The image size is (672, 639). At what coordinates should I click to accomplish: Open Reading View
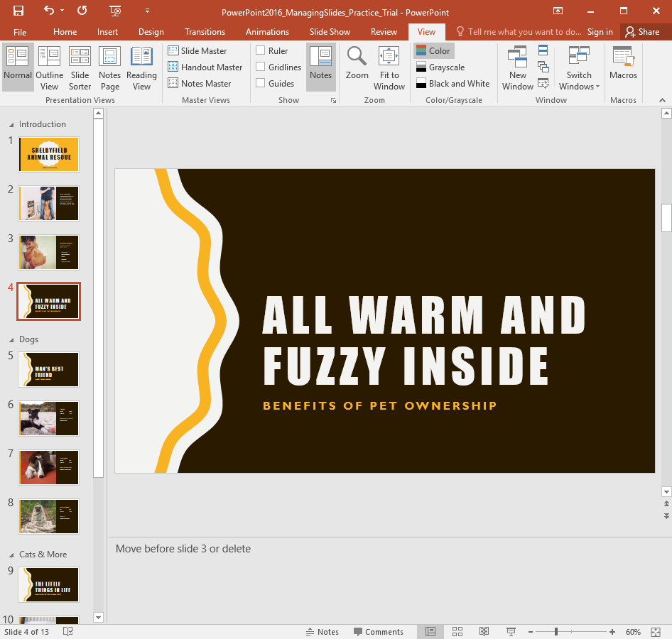pyautogui.click(x=141, y=67)
